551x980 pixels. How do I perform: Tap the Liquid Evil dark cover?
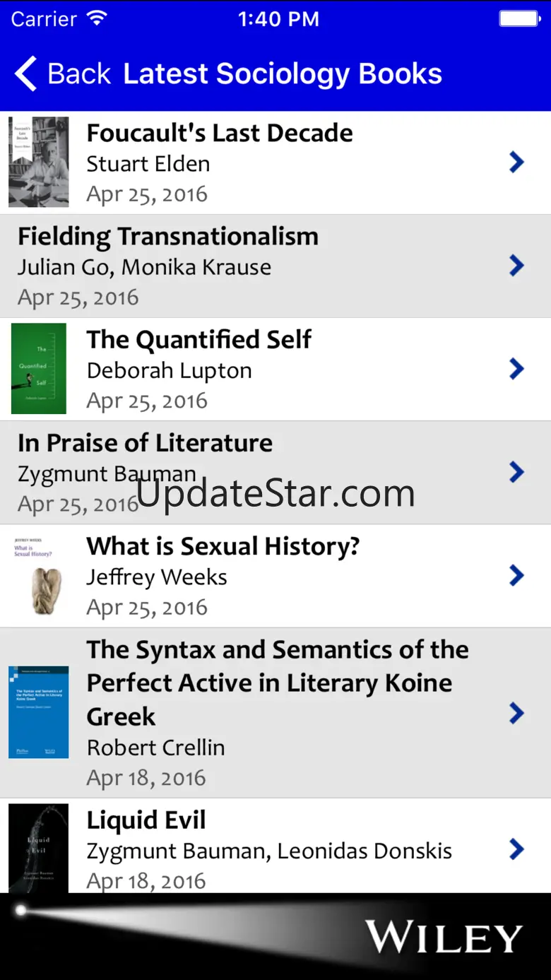(39, 848)
